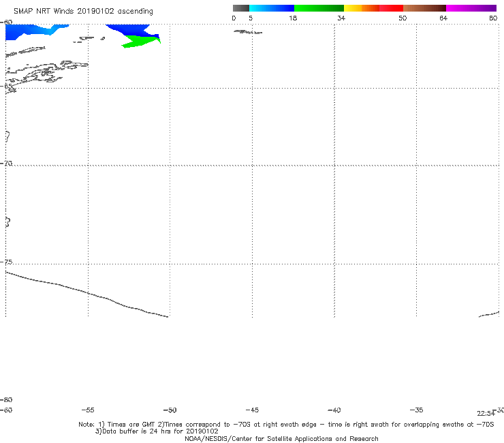Viewport: 504px width, 443px height.
Task: Click the small island outline near -45 longitude
Action: click(x=248, y=32)
